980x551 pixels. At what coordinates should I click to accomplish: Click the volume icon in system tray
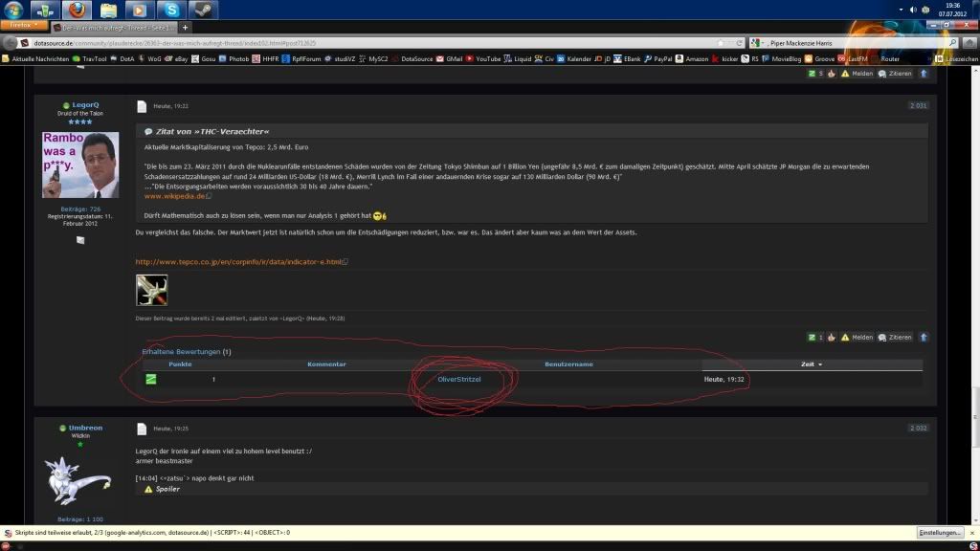click(x=913, y=10)
